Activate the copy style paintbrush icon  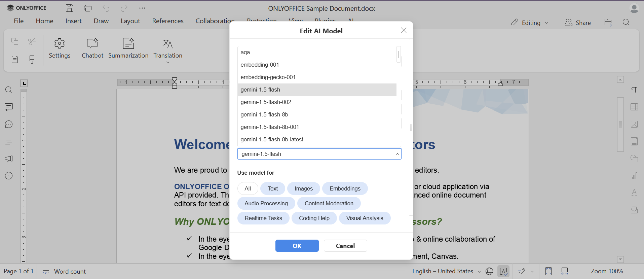point(32,60)
